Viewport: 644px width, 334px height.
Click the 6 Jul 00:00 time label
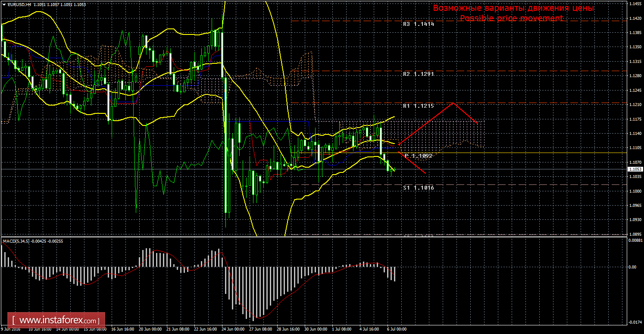pyautogui.click(x=397, y=329)
